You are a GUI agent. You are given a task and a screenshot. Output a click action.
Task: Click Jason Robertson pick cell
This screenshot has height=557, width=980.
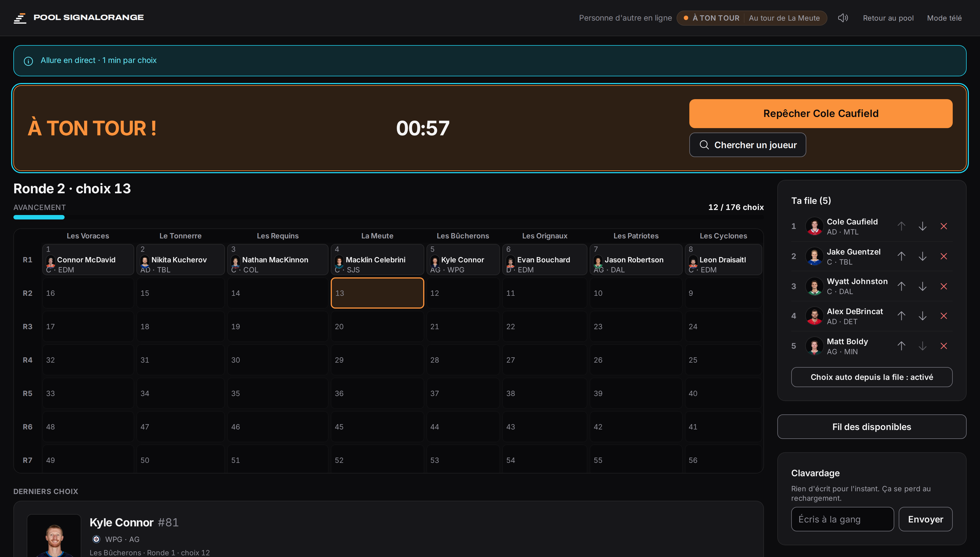(x=636, y=259)
